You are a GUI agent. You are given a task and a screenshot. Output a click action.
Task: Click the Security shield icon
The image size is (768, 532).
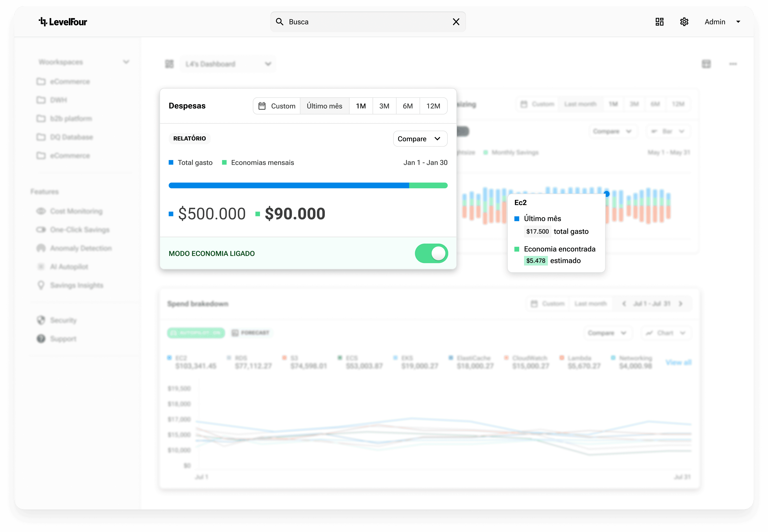point(41,320)
